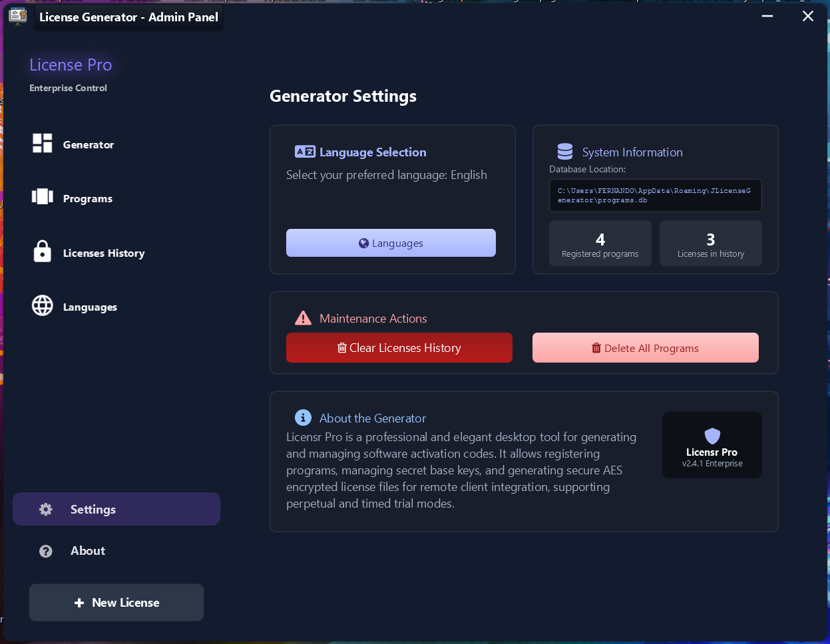Create a New License

(116, 603)
